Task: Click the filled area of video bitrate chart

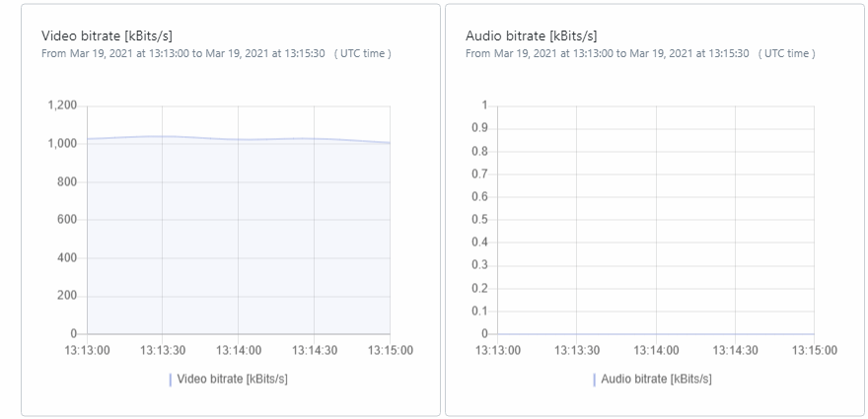Action: [238, 238]
